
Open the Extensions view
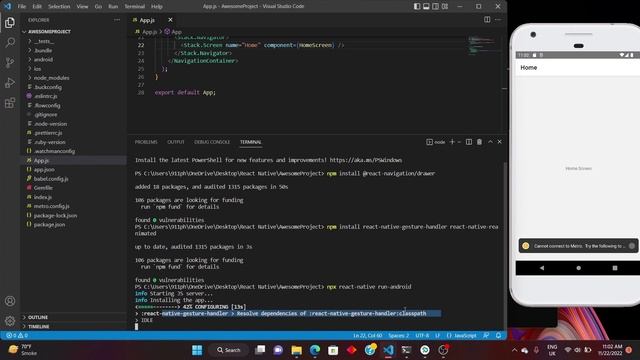point(10,102)
